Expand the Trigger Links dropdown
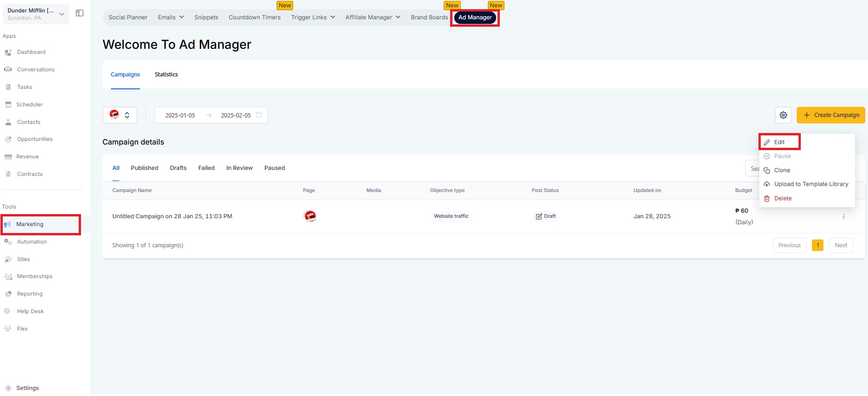Viewport: 868px width, 396px height. [x=313, y=17]
